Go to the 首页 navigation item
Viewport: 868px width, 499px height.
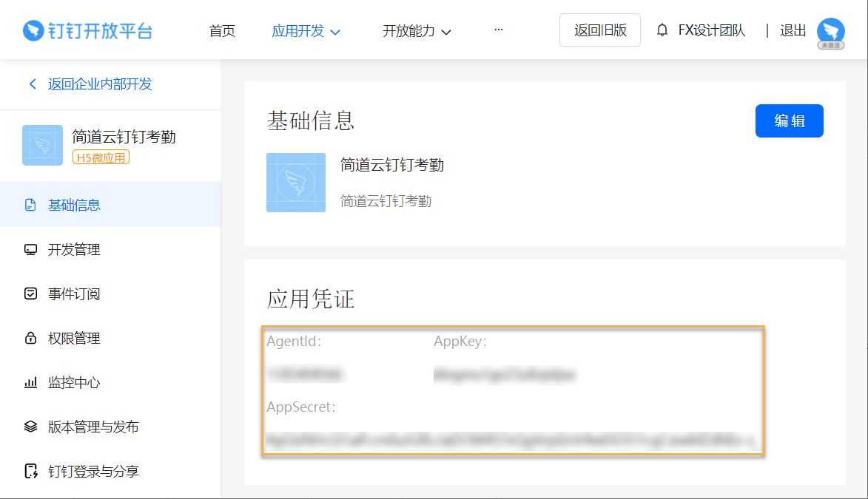point(222,31)
